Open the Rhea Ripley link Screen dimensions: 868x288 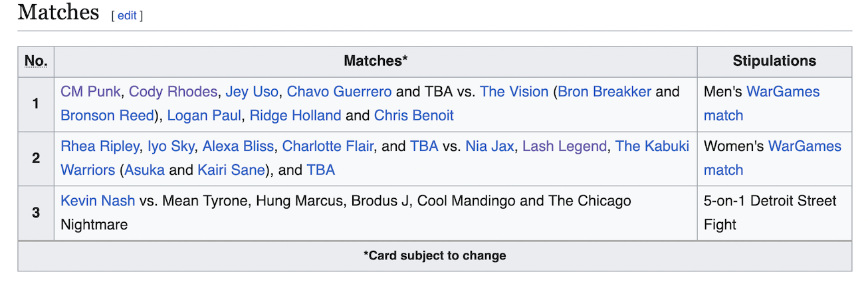pyautogui.click(x=100, y=146)
